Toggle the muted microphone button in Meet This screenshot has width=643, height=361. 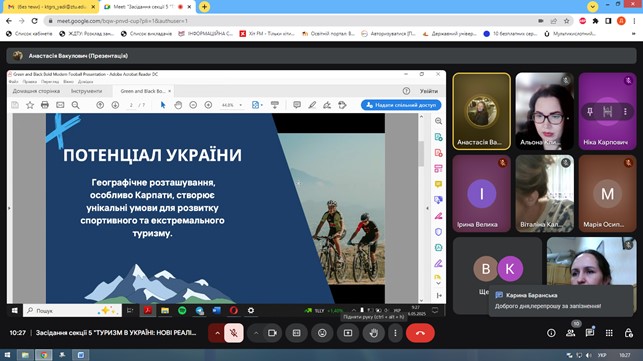[x=233, y=333]
